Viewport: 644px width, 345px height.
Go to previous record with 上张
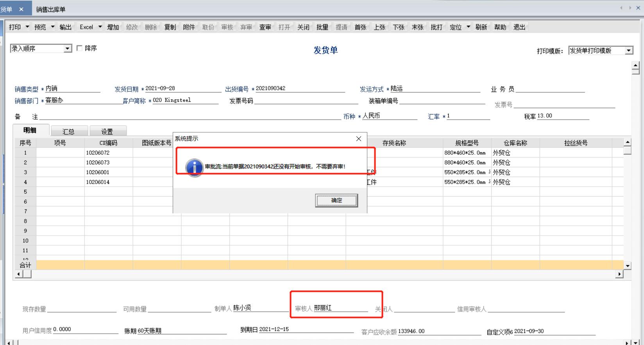tap(379, 27)
